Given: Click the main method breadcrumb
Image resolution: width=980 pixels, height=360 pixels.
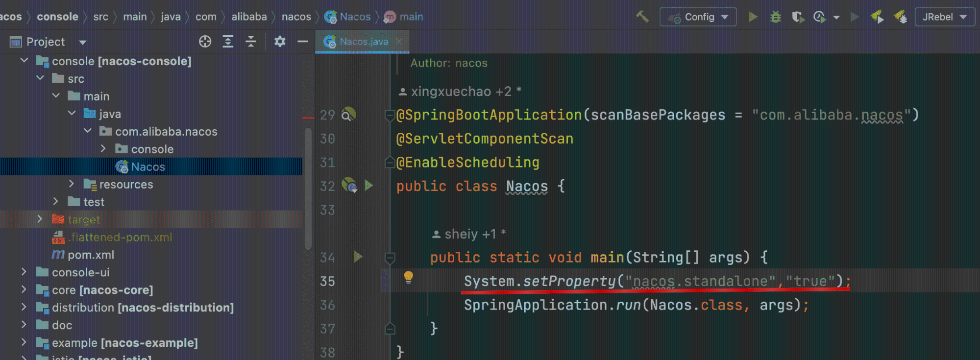Looking at the screenshot, I should [403, 17].
